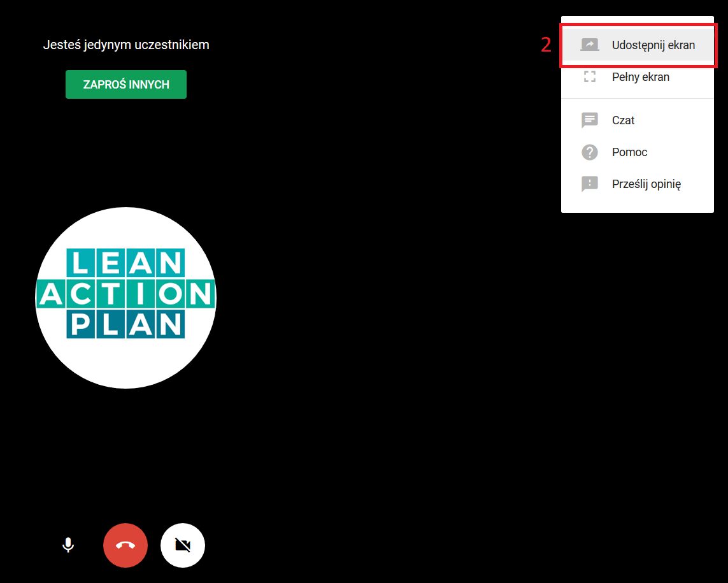728x583 pixels.
Task: Choose the "Prześlij opinię" menu entry
Action: [646, 184]
